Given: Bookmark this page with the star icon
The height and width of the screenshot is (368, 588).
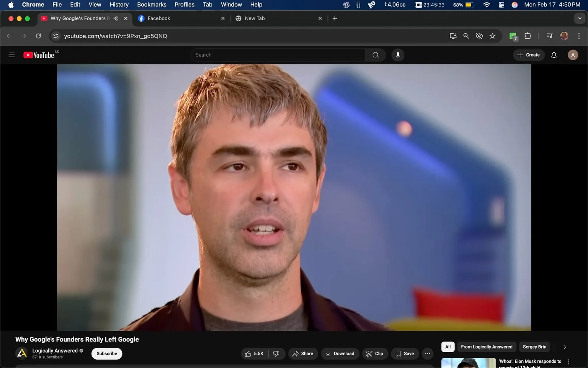Looking at the screenshot, I should (492, 36).
